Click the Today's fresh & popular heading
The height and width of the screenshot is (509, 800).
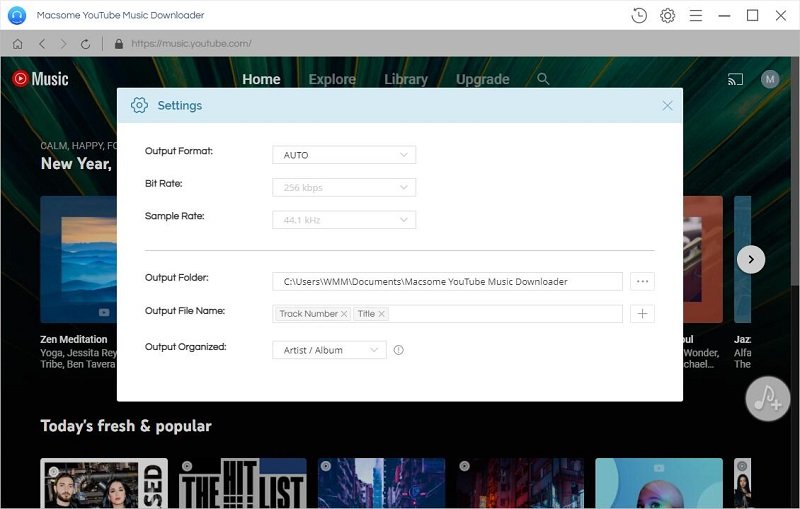pyautogui.click(x=126, y=426)
